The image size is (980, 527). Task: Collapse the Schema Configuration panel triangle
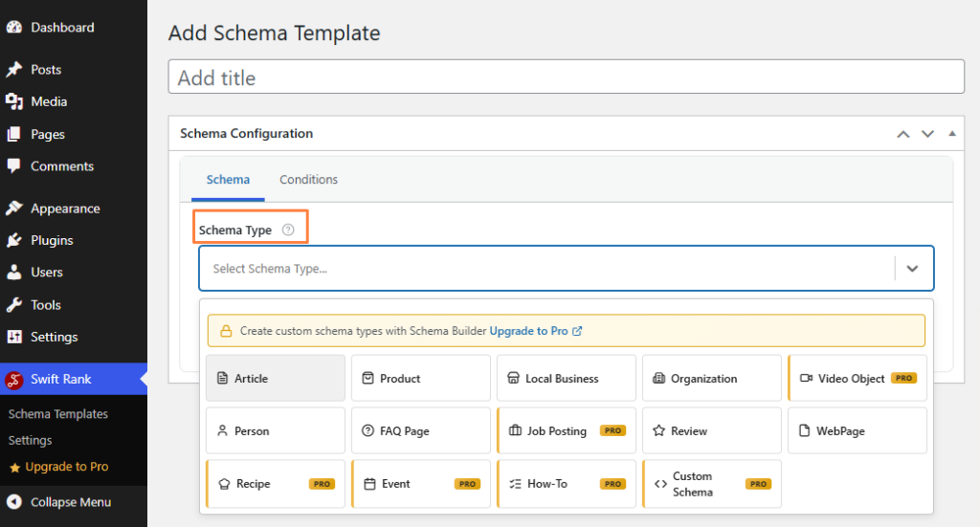tap(952, 133)
